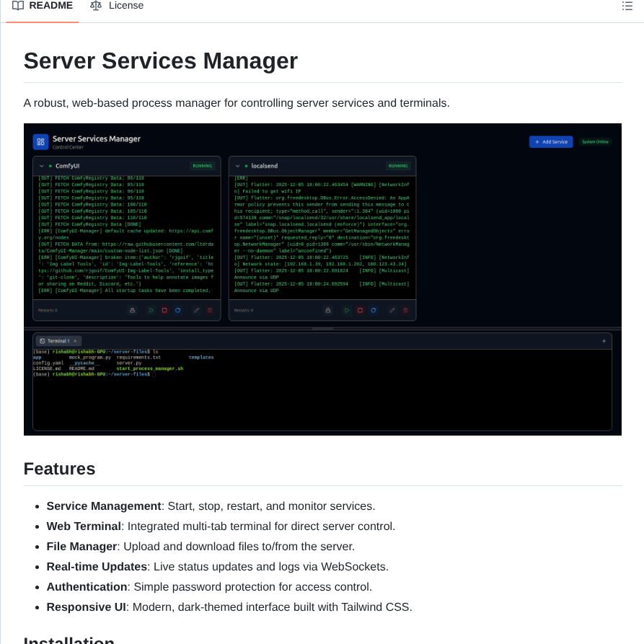Collapse the localsend service panel

click(237, 166)
